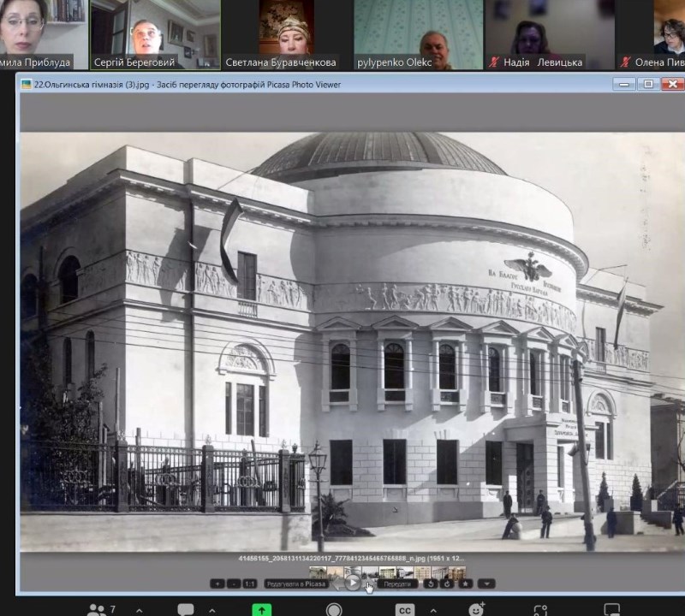Set photo to actual size 1:1
Viewport: 685px width, 616px height.
pyautogui.click(x=250, y=583)
